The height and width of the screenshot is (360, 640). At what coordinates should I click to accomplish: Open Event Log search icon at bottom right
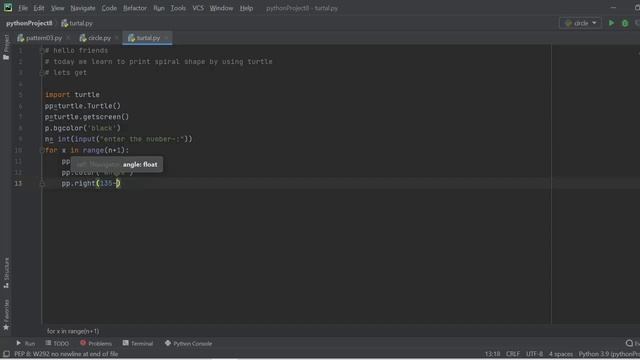point(629,343)
